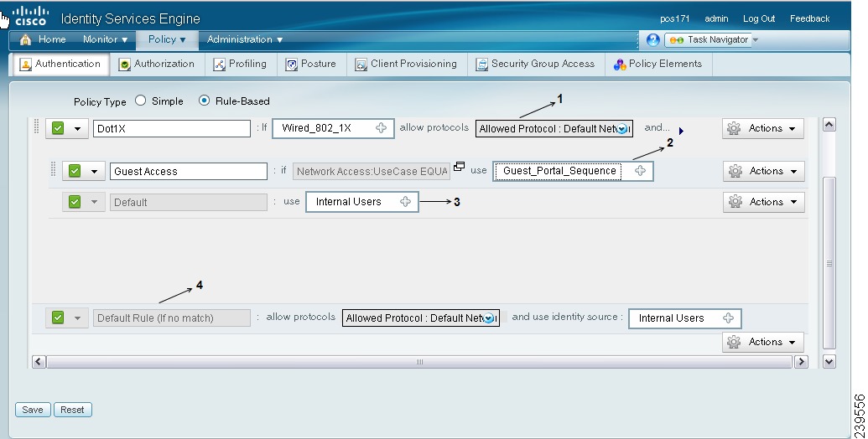
Task: Open the Monitor menu
Action: (x=105, y=40)
